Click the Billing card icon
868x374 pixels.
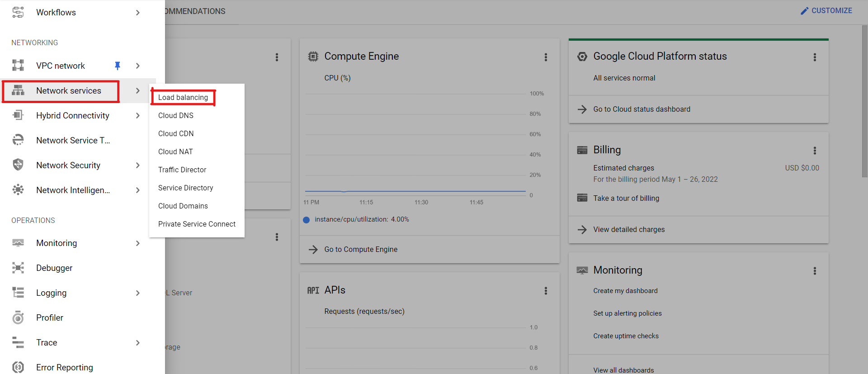(x=582, y=150)
